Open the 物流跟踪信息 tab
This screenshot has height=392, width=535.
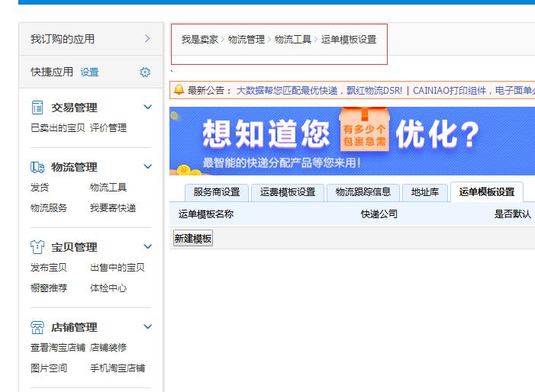(363, 192)
